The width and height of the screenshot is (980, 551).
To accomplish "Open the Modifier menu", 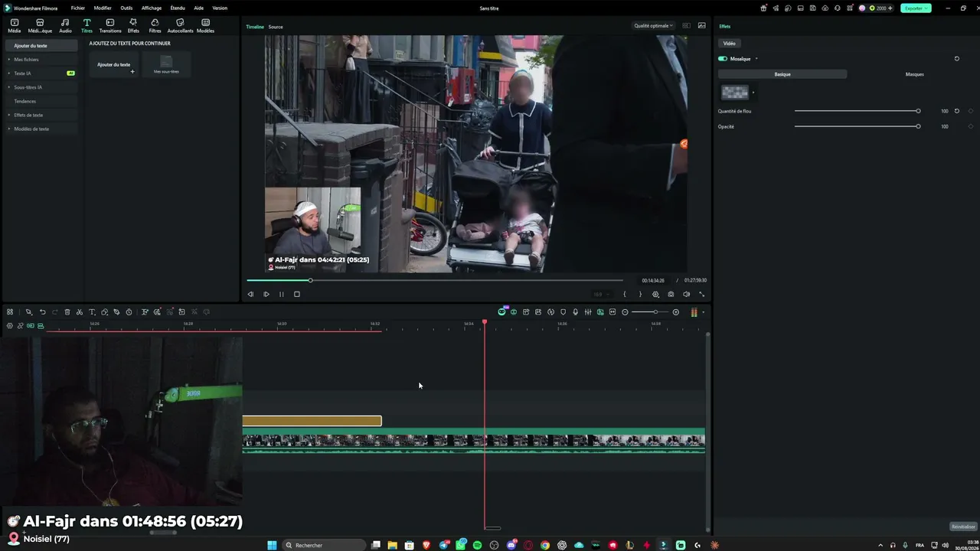I will [103, 8].
